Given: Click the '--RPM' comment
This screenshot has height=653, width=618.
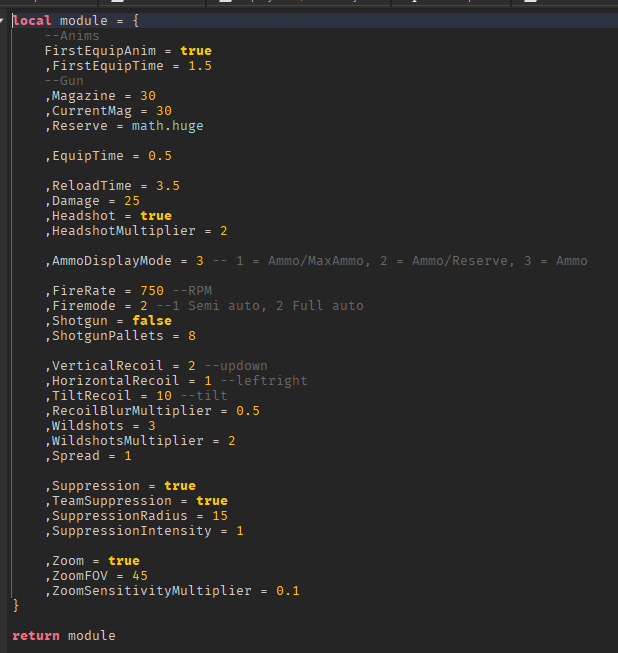Looking at the screenshot, I should pos(192,291).
